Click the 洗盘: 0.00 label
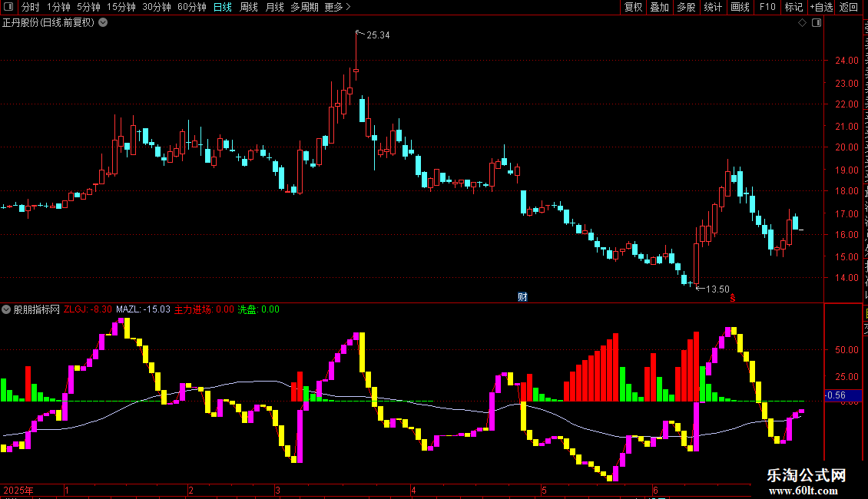Image resolution: width=868 pixels, height=499 pixels. click(259, 310)
